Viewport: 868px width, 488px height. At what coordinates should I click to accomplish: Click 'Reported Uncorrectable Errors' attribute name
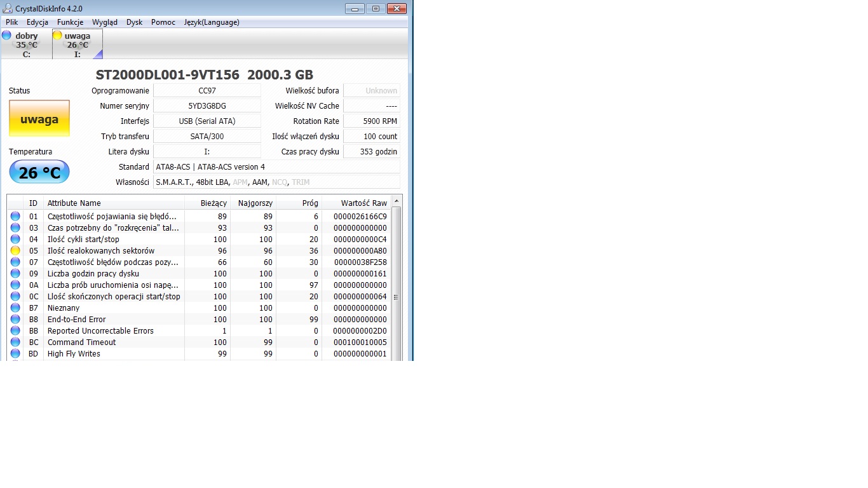pyautogui.click(x=100, y=331)
